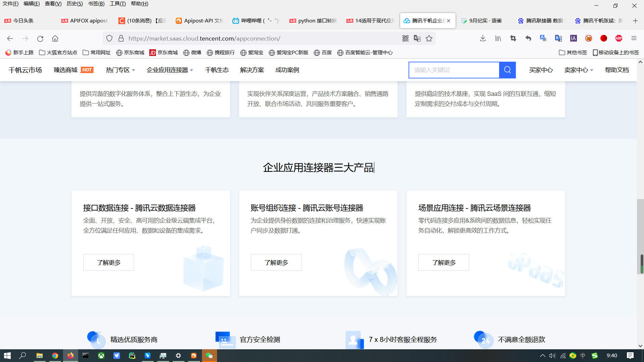Go to Firefox home page icon
Screen dimensions: 644x362
tap(55, 39)
